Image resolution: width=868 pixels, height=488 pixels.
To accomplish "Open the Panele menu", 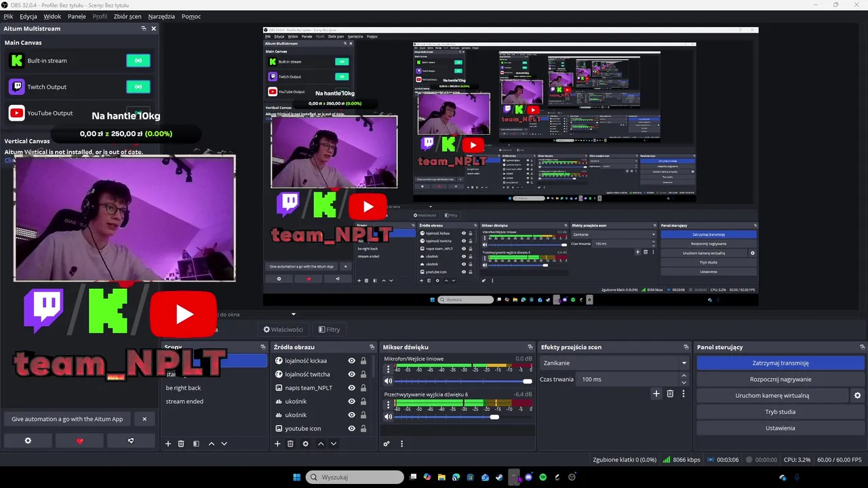I will pyautogui.click(x=77, y=16).
